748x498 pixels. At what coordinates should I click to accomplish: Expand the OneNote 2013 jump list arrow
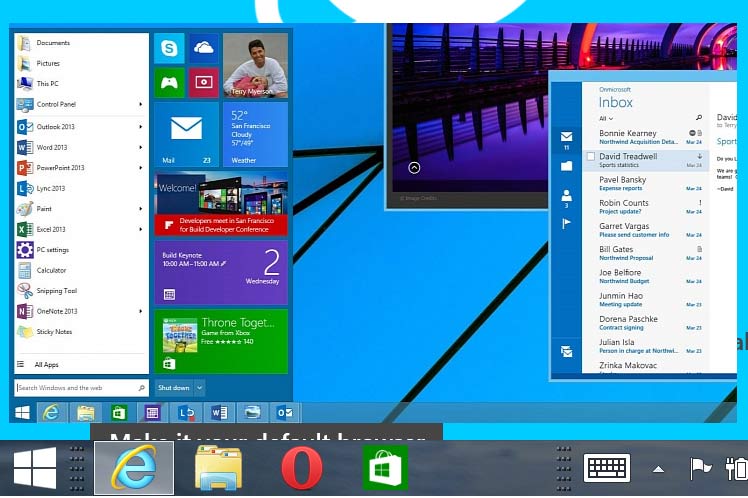[141, 311]
